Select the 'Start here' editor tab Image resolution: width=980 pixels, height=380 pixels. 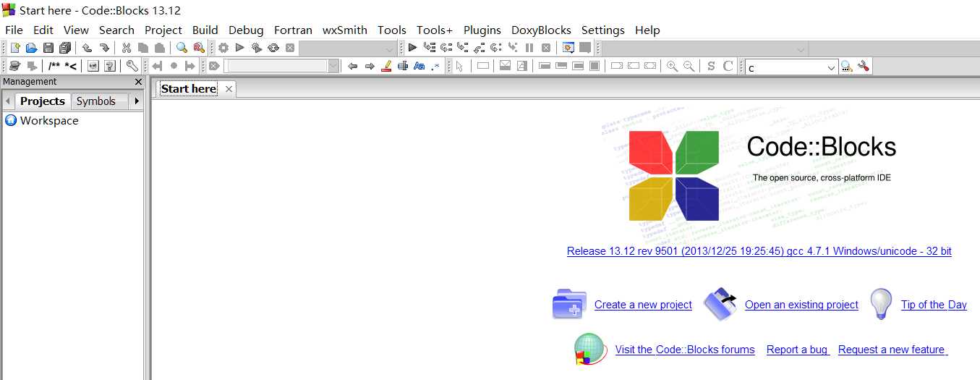188,88
